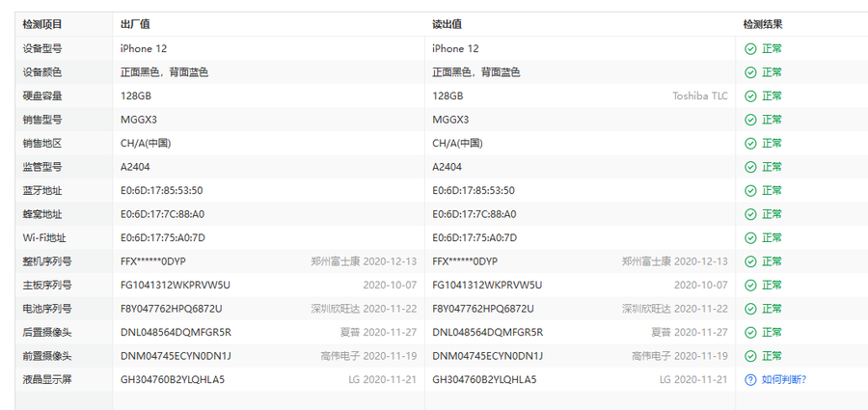Viewport: 868px width, 410px height.
Task: Click the green check icon in 蓝牙地址 row
Action: tap(750, 191)
